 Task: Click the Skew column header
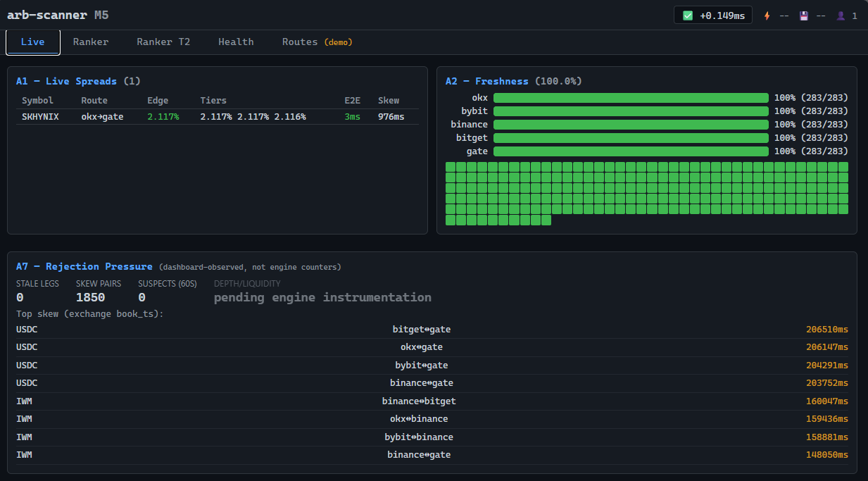(x=389, y=101)
